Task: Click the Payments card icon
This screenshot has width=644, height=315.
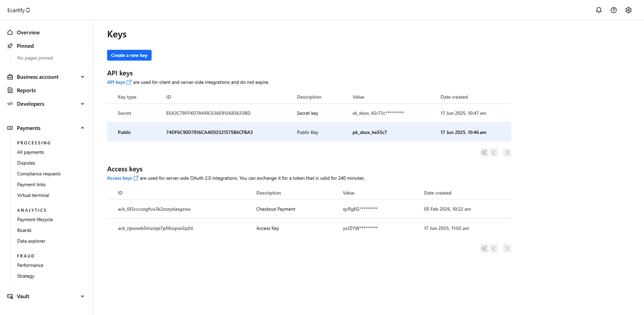Action: click(10, 128)
